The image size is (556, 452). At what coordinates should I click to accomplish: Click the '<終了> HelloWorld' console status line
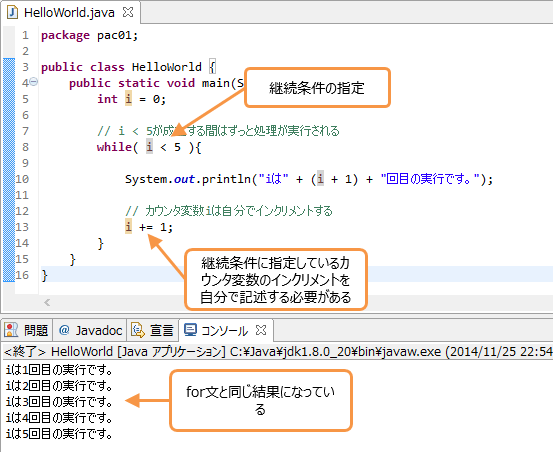click(278, 352)
